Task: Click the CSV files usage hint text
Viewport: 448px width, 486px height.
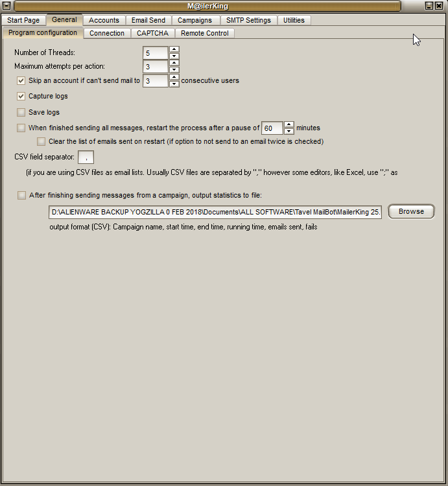Action: 212,172
